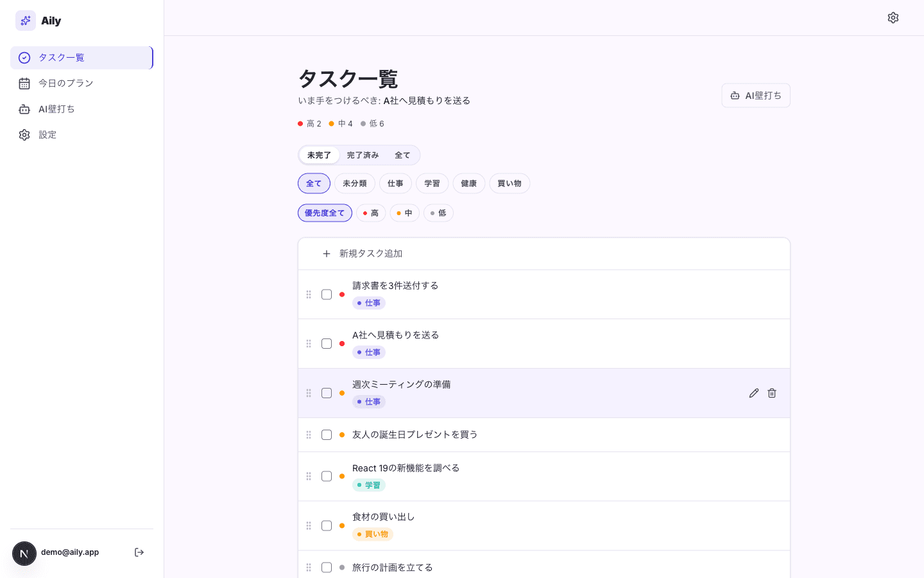Screen dimensions: 924x578
Task: Grab drag handle of A社へ見積もりを送る
Action: tap(309, 344)
